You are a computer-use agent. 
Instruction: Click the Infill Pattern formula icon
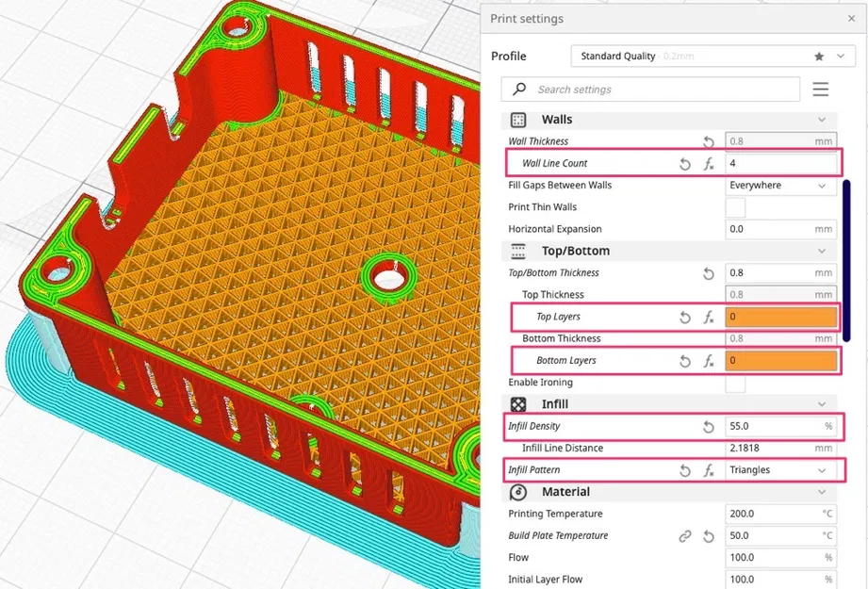coord(709,470)
